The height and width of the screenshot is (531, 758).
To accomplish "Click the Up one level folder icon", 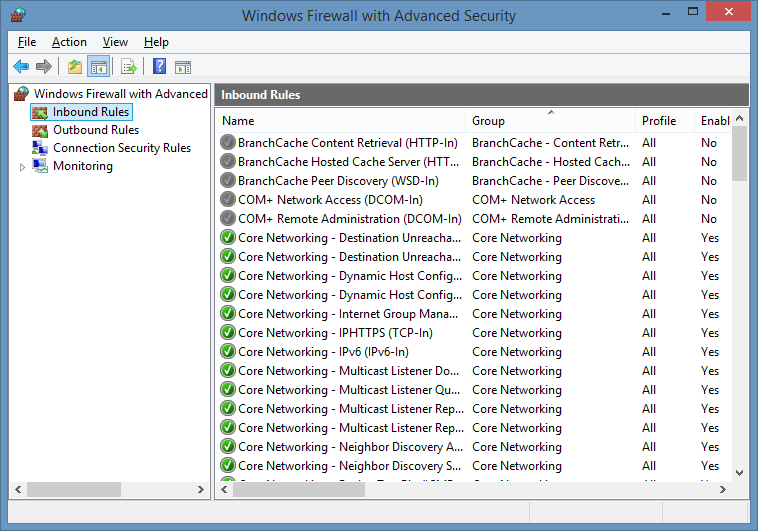I will click(75, 66).
